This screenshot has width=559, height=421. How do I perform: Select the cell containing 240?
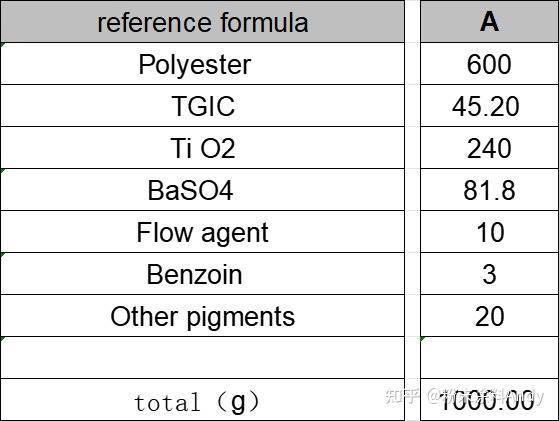(489, 148)
